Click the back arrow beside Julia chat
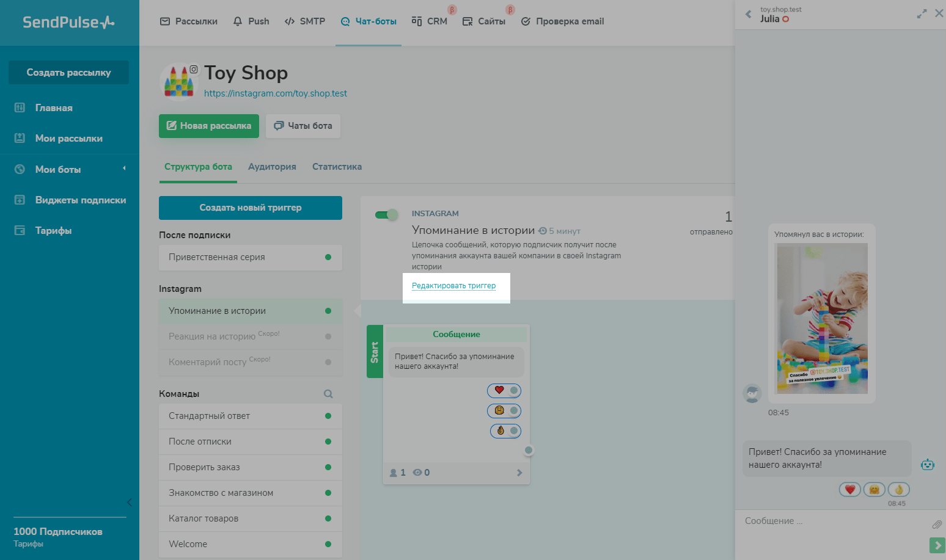Viewport: 946px width, 560px height. point(749,14)
